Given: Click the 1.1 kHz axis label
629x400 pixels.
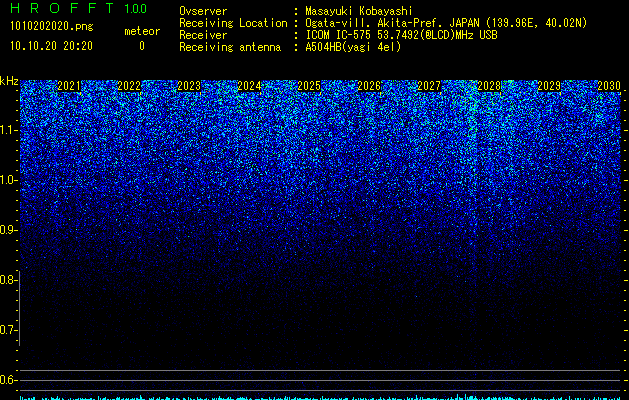Looking at the screenshot, I should click(x=9, y=130).
